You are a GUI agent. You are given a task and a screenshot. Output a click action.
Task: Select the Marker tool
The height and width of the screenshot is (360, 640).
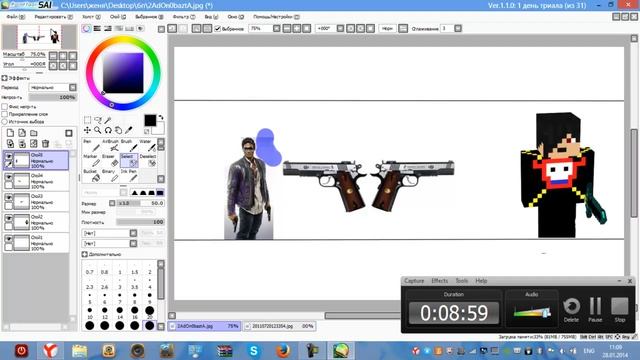91,160
